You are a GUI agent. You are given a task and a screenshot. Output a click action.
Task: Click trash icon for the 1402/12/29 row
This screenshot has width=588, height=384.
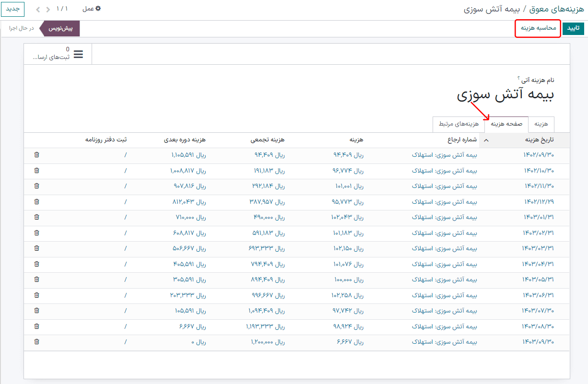click(x=37, y=202)
